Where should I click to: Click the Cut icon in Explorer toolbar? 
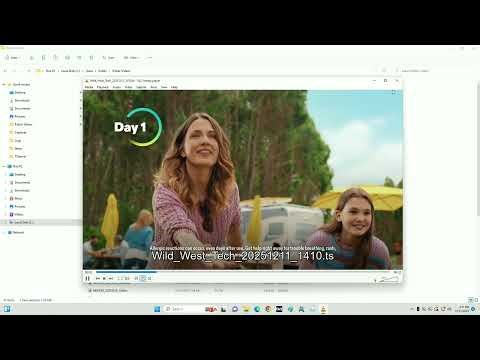coord(32,58)
